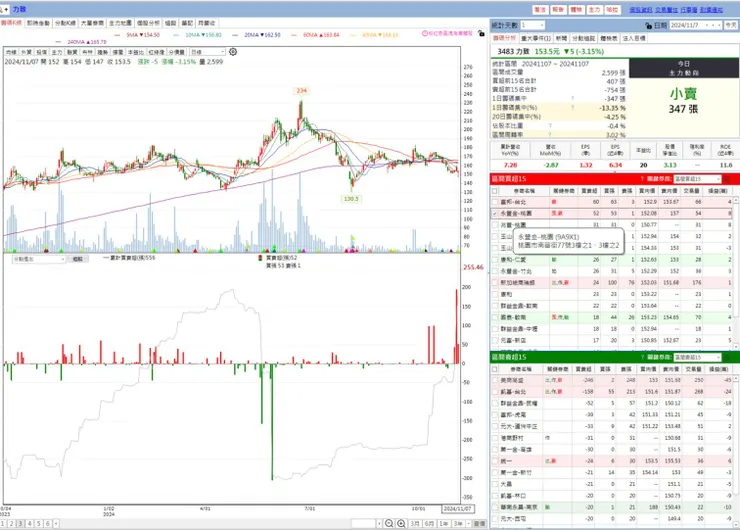Check the 國泰-敦南 row checkbox
Image resolution: width=740 pixels, height=530 pixels.
(x=495, y=317)
